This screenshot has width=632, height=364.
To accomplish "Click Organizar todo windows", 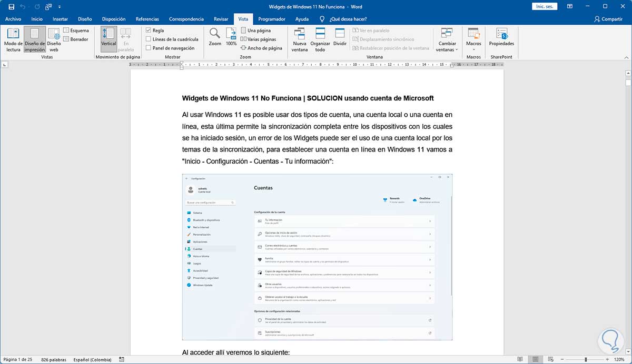I will (320, 40).
